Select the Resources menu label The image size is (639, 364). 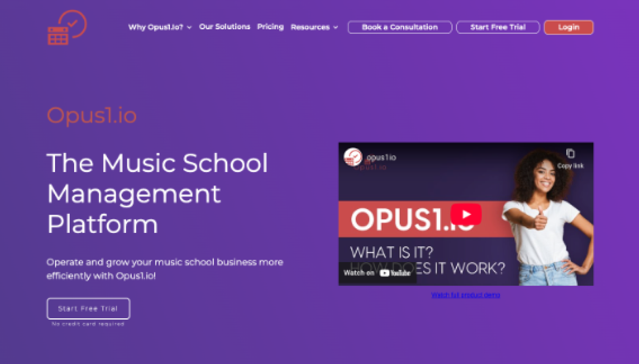[310, 27]
